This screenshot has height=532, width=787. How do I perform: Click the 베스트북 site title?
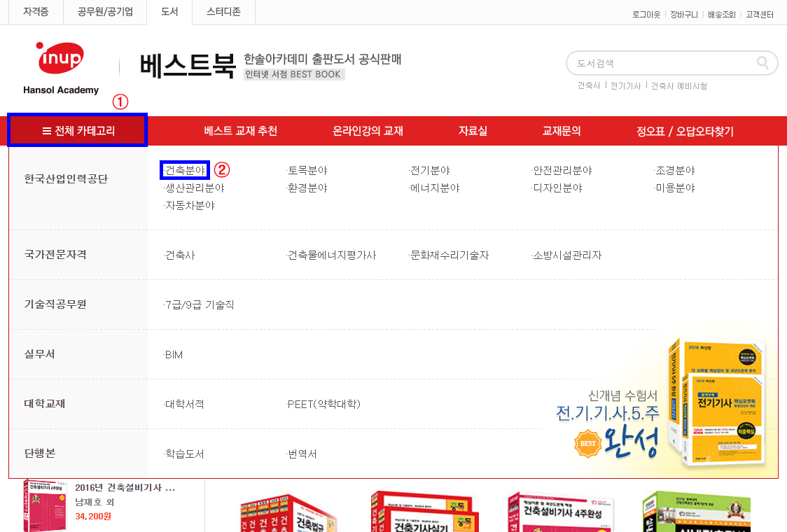[187, 66]
